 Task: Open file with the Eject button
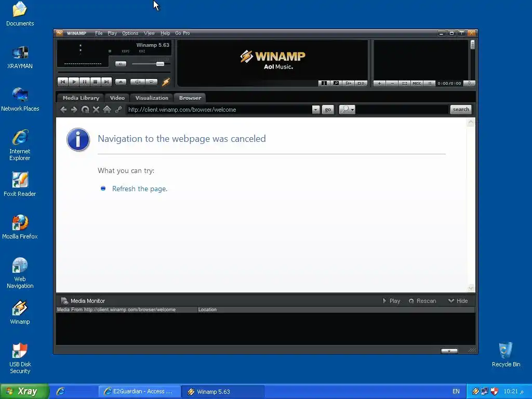click(121, 82)
